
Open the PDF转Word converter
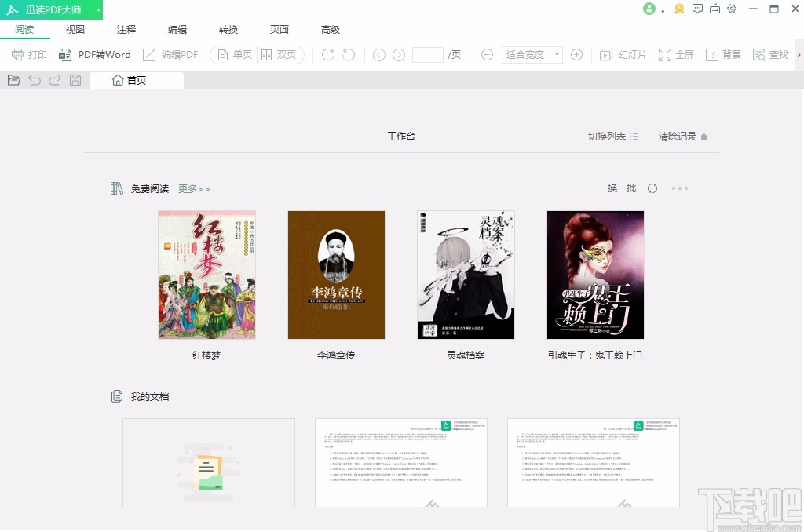click(x=95, y=54)
